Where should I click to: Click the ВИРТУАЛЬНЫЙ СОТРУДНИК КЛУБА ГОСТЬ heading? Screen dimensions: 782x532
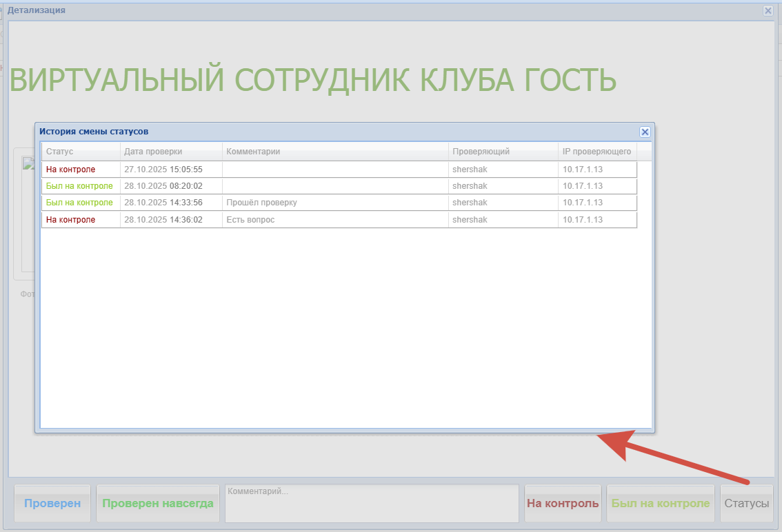[312, 80]
